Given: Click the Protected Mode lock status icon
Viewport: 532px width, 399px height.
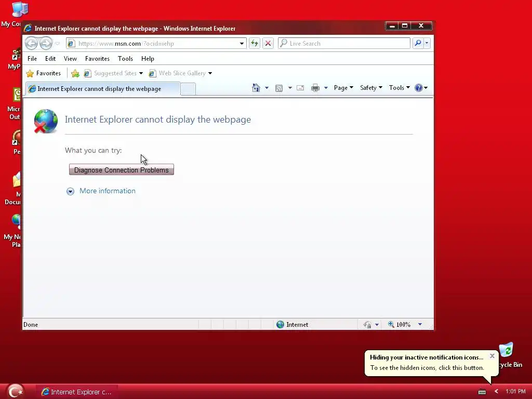Looking at the screenshot, I should (x=367, y=325).
